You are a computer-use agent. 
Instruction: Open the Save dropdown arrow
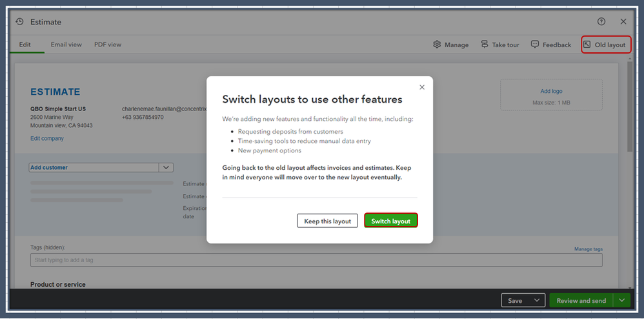538,300
